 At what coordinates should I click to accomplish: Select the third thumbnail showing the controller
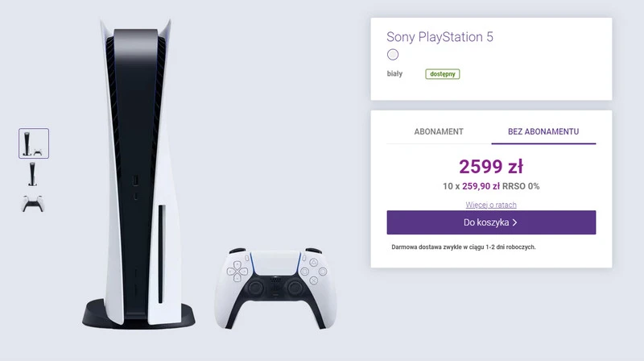tap(33, 202)
